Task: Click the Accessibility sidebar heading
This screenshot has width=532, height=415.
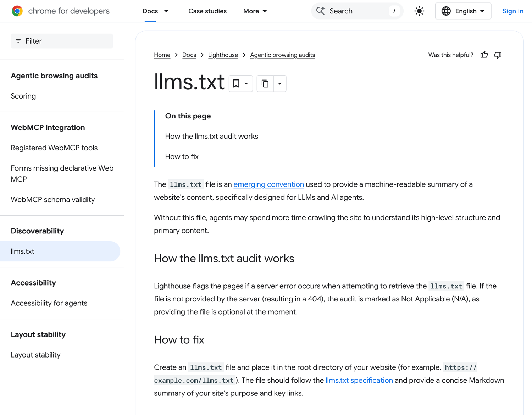Action: 33,283
